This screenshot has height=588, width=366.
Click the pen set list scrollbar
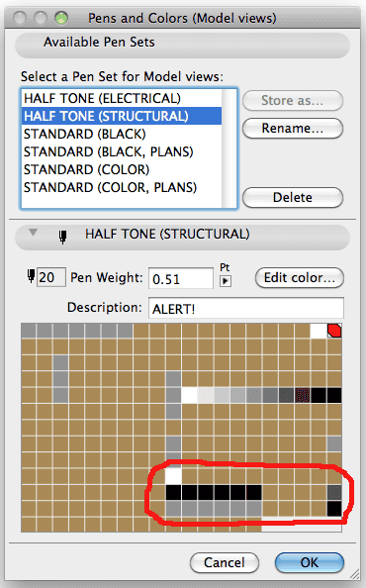coord(229,148)
